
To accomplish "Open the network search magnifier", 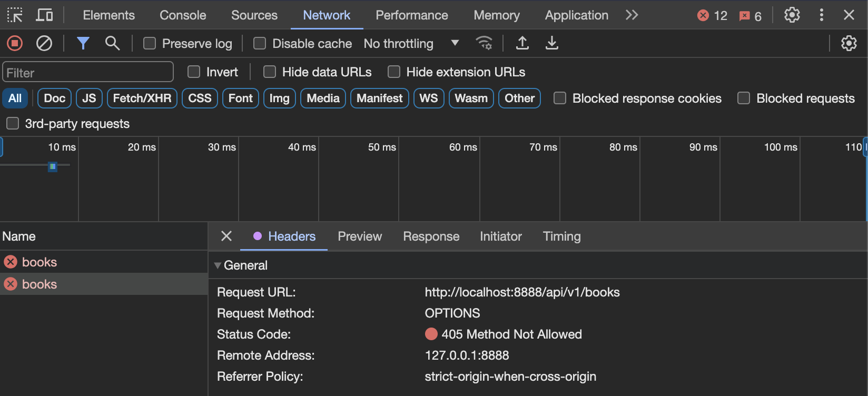I will [112, 43].
